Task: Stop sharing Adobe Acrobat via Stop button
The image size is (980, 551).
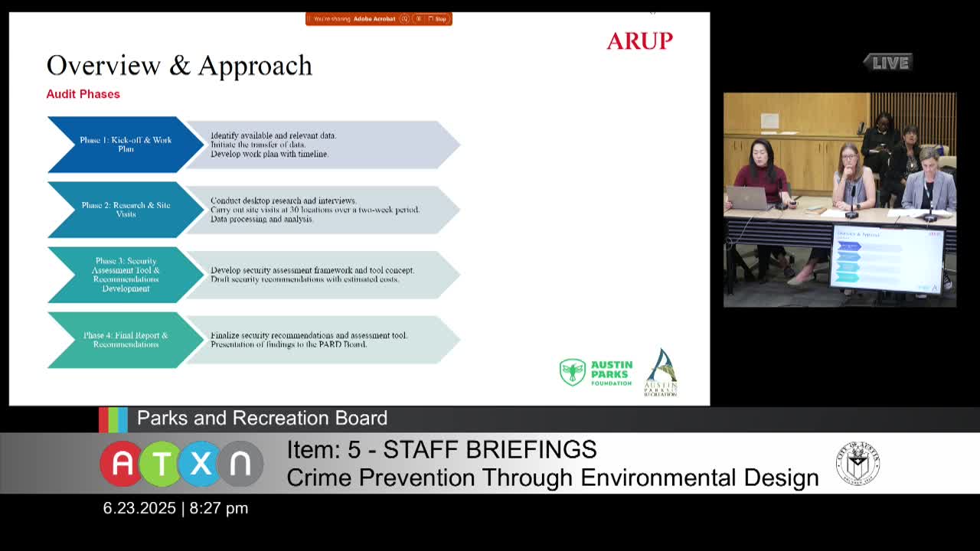Action: (x=437, y=18)
